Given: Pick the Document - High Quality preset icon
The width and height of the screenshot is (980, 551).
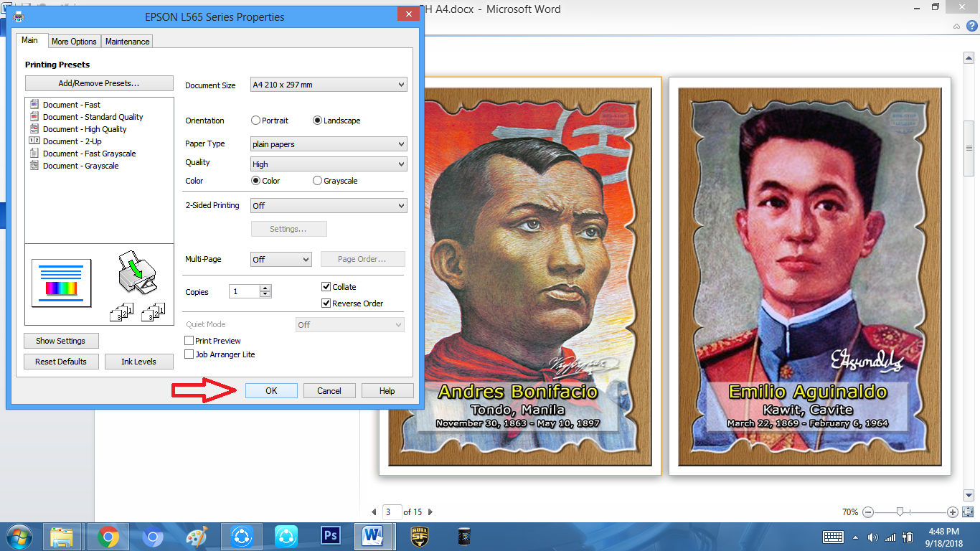Looking at the screenshot, I should click(x=34, y=129).
